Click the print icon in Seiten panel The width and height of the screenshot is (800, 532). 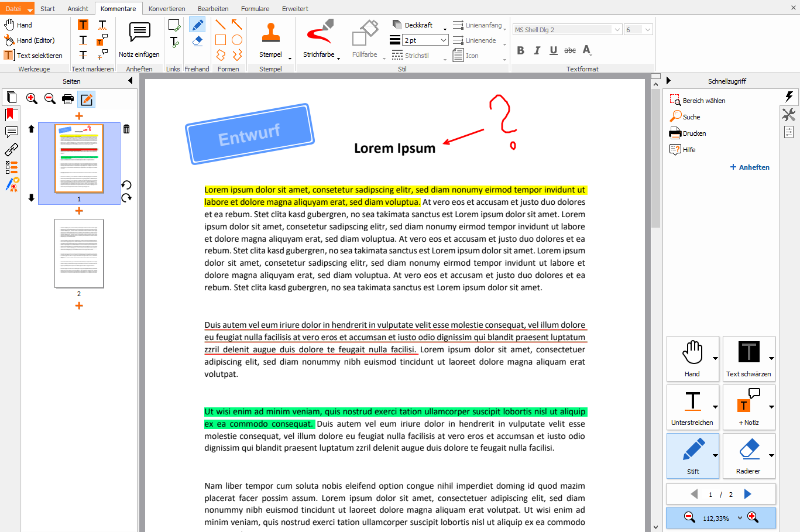(x=68, y=99)
